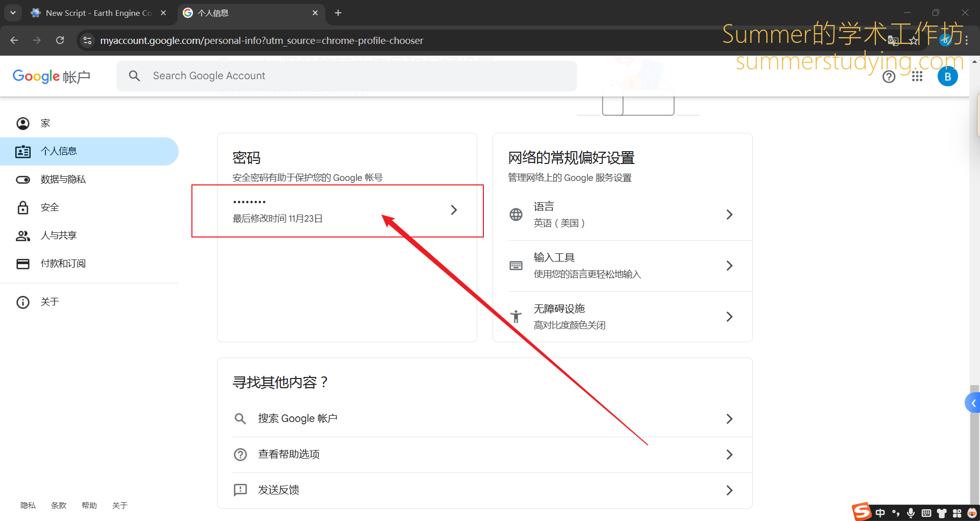Click the home person-circle icon beside 家
980x521 pixels.
(23, 123)
